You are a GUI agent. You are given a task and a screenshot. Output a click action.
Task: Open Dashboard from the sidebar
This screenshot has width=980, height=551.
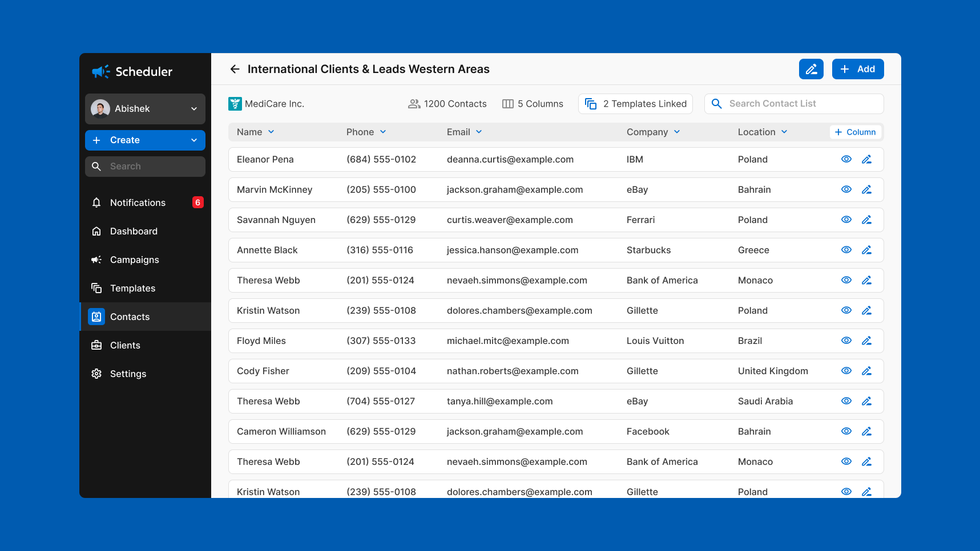coord(134,231)
